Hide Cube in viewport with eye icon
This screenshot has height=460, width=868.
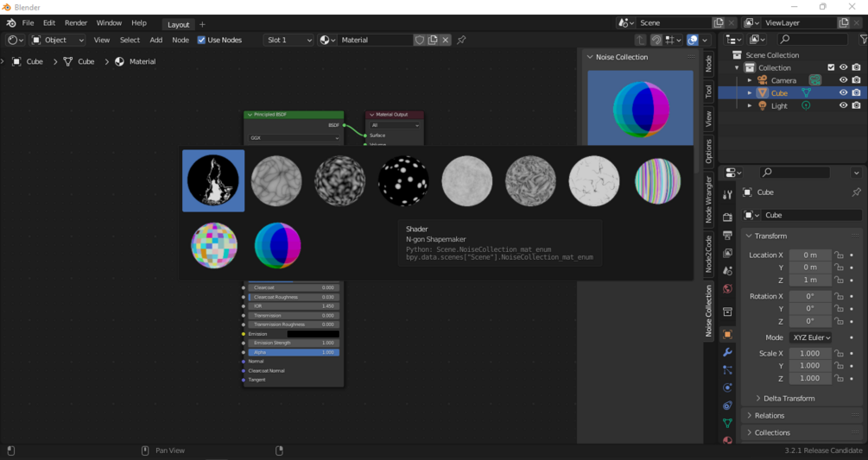point(843,93)
